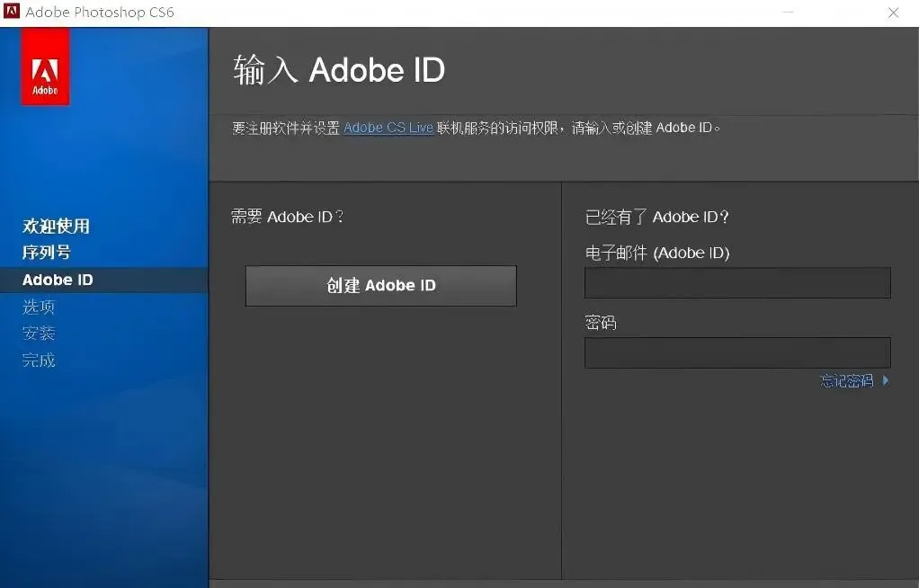This screenshot has width=919, height=588.
Task: Click the Photoshop icon in the title bar
Action: point(12,12)
